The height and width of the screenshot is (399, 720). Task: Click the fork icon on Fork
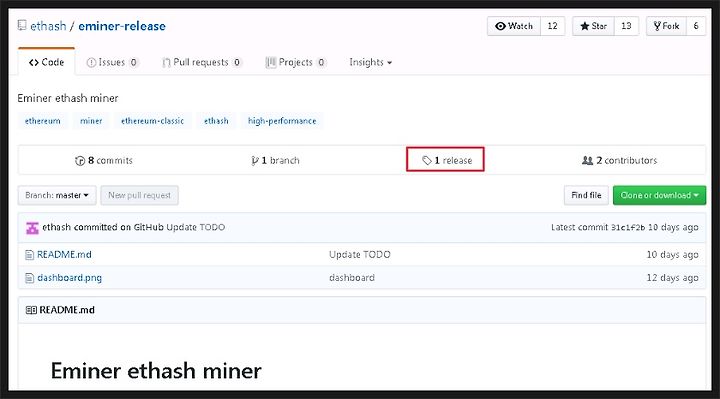(657, 26)
